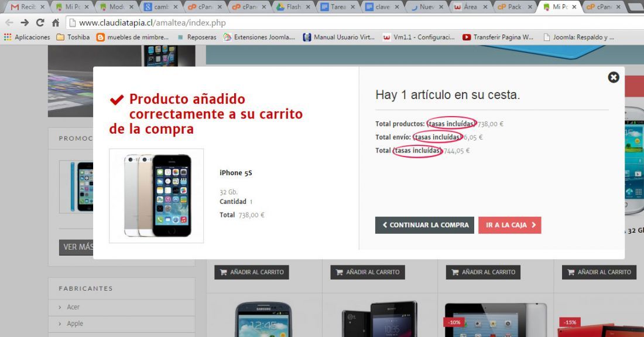644x337 pixels.
Task: Go back with the browser back arrow
Action: [x=9, y=23]
